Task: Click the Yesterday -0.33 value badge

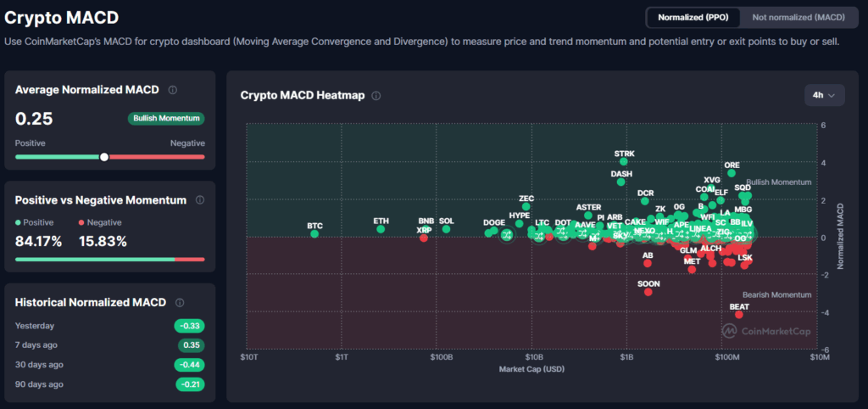Action: tap(190, 326)
